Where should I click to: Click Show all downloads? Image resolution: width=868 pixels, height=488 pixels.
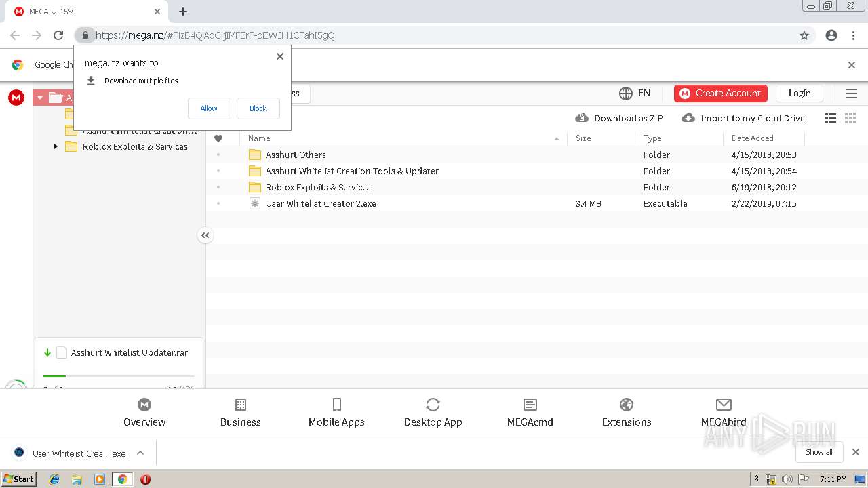tap(819, 452)
